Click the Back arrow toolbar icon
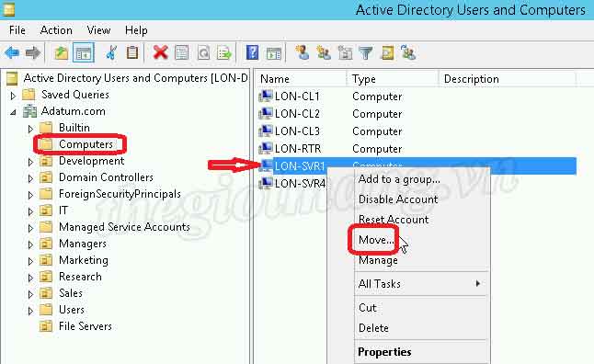The image size is (594, 364). click(x=12, y=52)
